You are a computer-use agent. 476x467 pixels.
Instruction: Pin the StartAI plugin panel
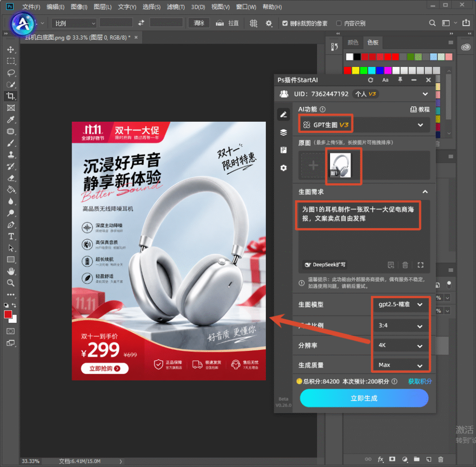tap(400, 80)
